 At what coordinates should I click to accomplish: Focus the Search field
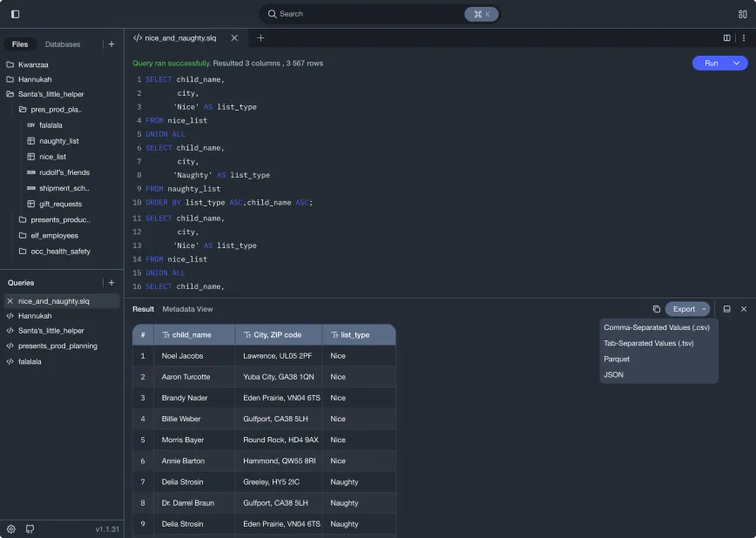tap(380, 14)
